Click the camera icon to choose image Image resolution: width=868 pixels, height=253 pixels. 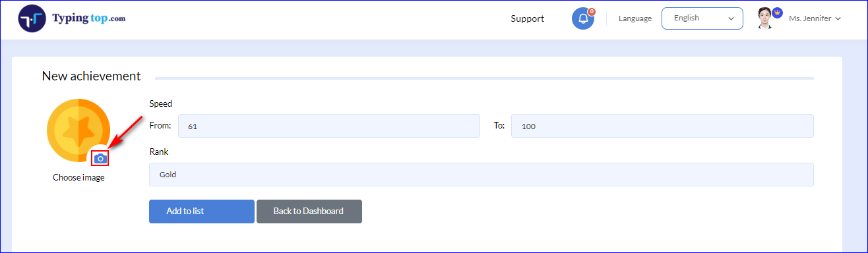point(100,158)
